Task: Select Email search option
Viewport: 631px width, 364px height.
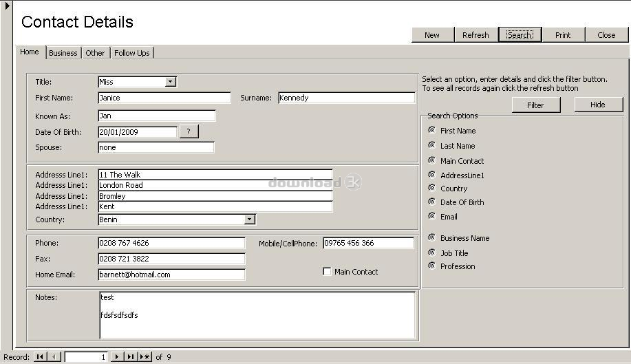Action: [x=431, y=216]
